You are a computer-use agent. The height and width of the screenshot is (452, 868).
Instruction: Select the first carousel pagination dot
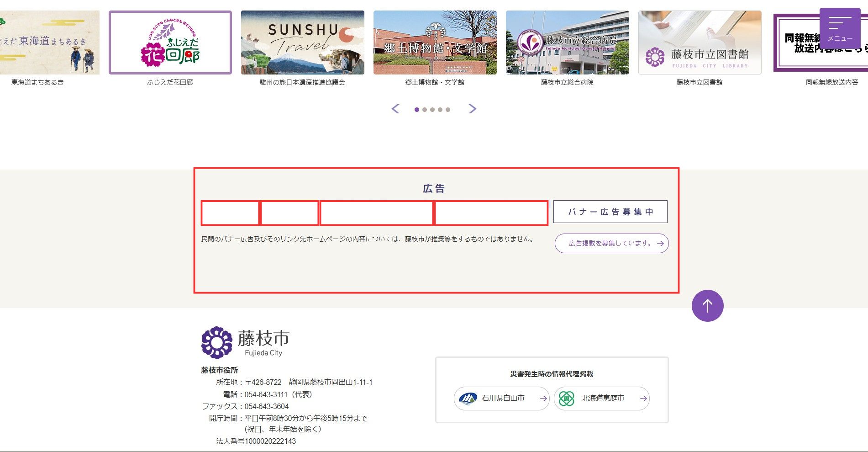click(417, 110)
